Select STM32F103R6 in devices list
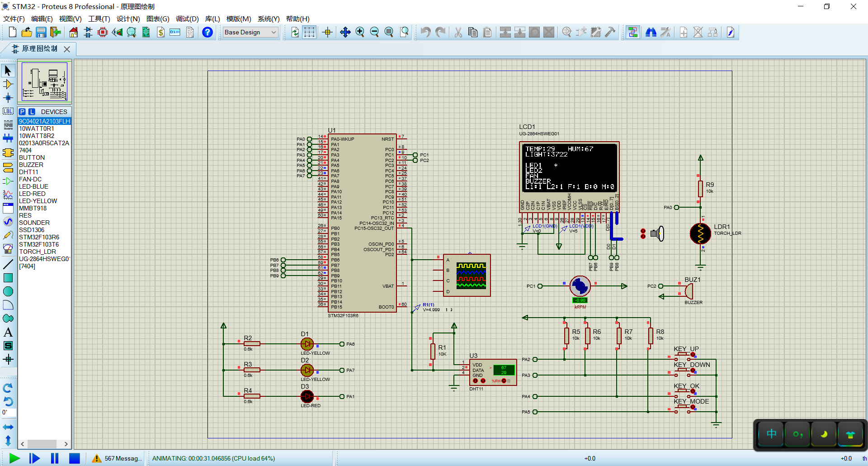Image resolution: width=868 pixels, height=466 pixels. point(39,237)
